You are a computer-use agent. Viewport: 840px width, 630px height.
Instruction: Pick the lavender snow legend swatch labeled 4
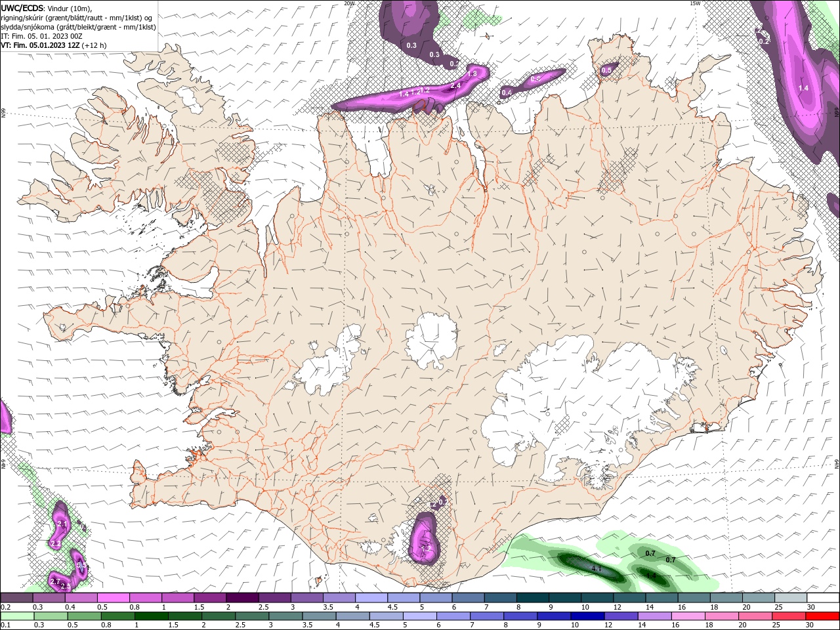pos(370,597)
